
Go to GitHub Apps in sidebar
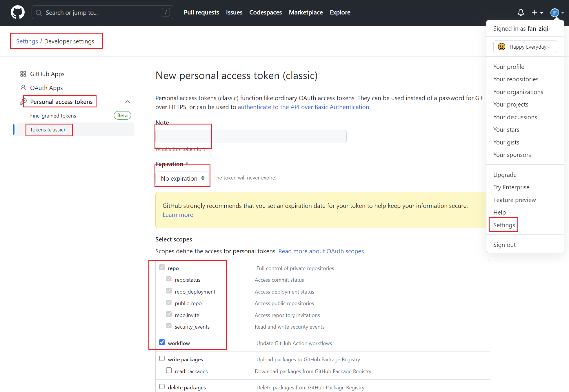pos(47,74)
